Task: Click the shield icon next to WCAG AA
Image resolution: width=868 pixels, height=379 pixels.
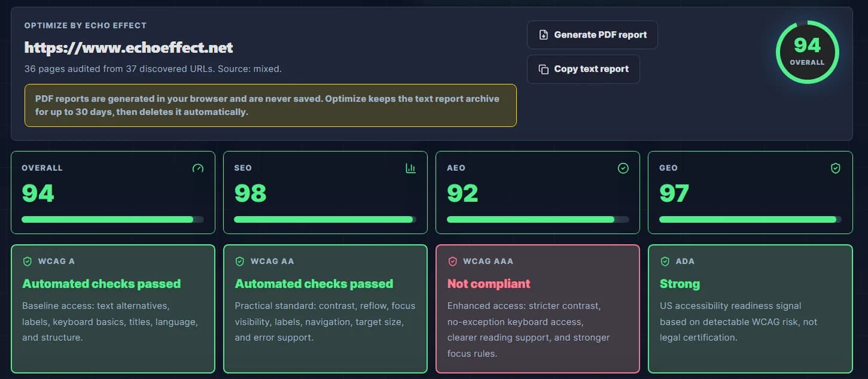Action: (239, 262)
